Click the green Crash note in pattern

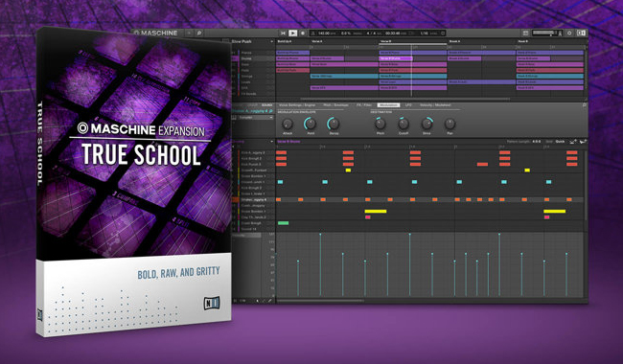(284, 223)
